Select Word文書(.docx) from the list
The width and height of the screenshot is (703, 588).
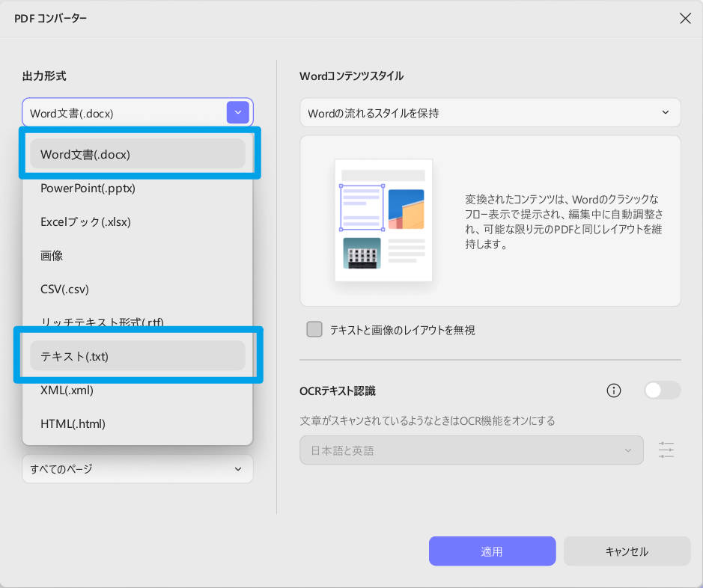[x=138, y=154]
